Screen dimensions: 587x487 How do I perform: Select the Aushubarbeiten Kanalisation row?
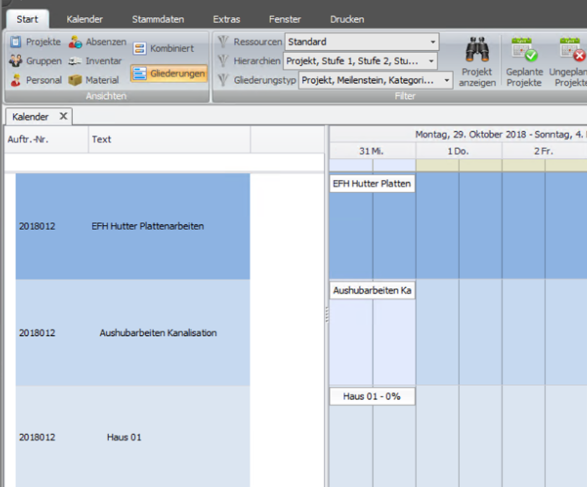133,333
